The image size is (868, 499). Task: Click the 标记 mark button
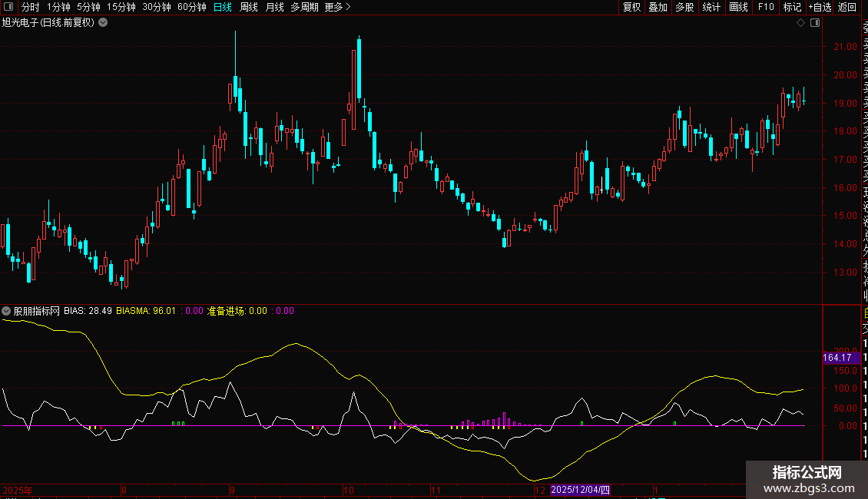[x=792, y=7]
